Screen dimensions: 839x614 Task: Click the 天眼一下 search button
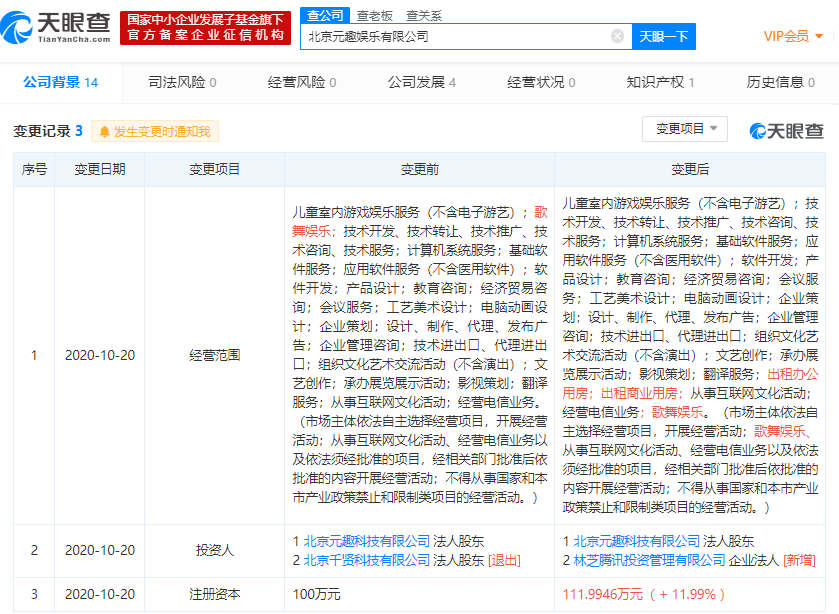pos(663,36)
